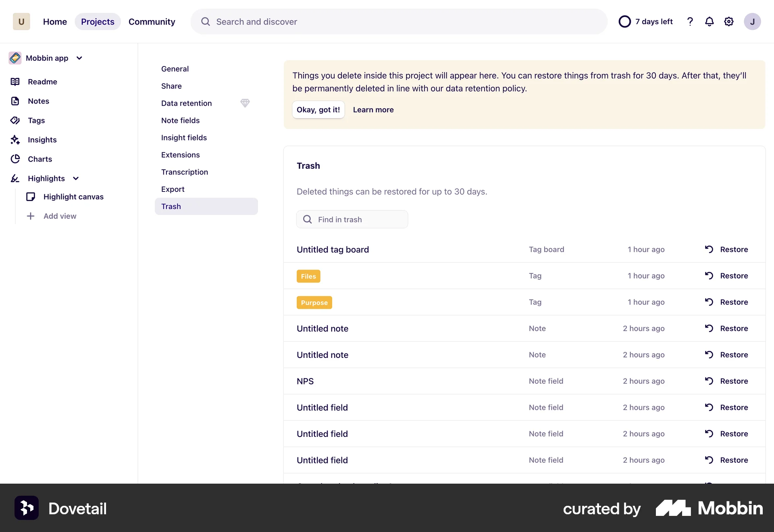Open the Insights sparkle icon

15,140
